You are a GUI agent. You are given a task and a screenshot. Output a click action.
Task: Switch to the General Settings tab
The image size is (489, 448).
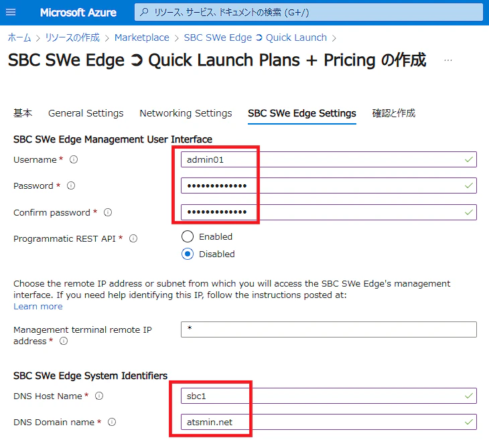click(x=86, y=113)
